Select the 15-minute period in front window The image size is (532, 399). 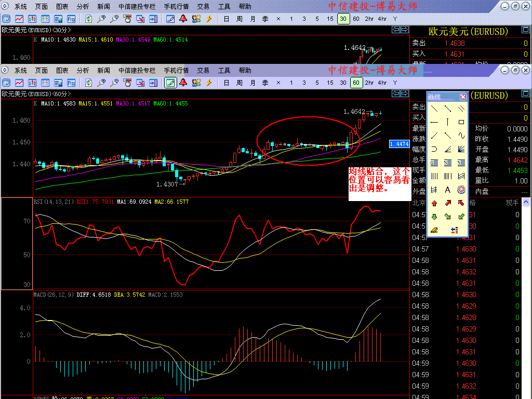click(330, 83)
